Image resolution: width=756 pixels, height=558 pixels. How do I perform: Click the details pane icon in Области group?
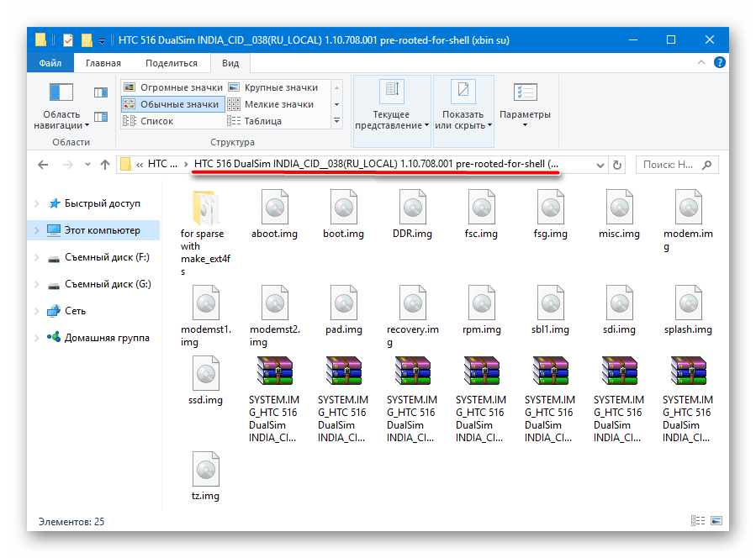click(101, 117)
